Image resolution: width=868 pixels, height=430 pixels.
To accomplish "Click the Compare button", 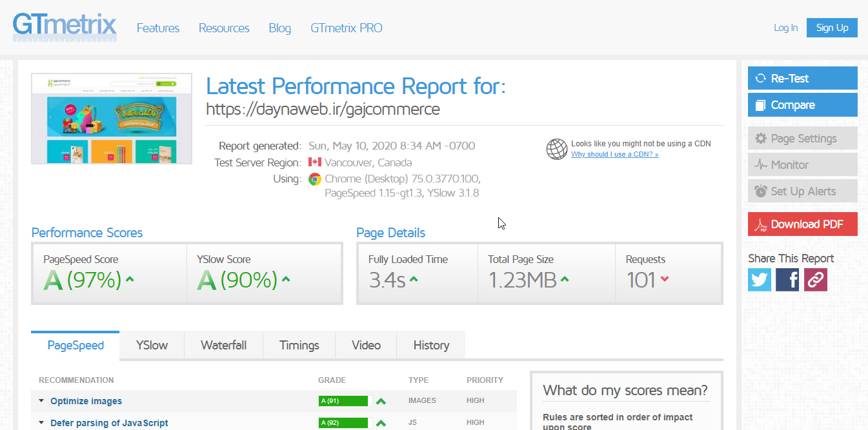I will click(x=803, y=105).
